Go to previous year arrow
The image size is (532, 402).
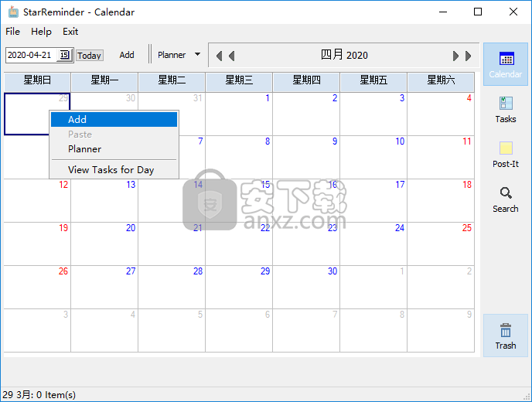coord(219,56)
